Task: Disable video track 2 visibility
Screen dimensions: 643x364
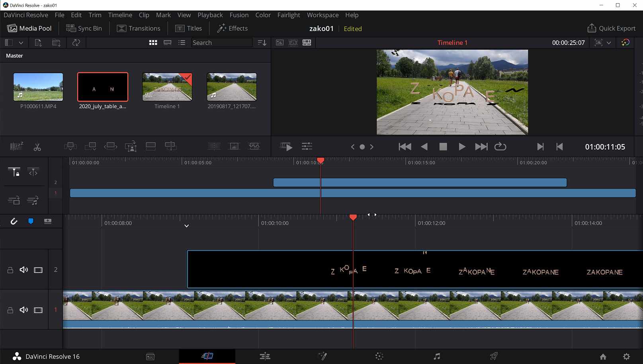Action: click(x=38, y=270)
